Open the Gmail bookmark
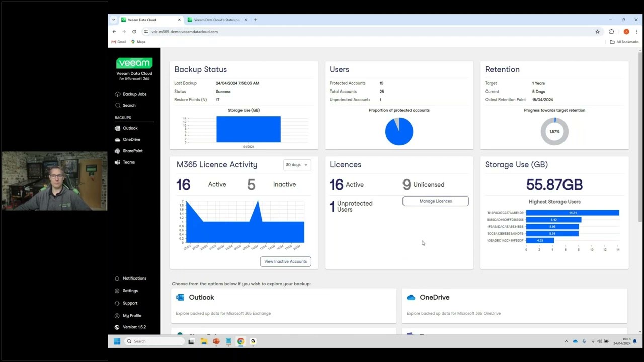Image resolution: width=644 pixels, height=362 pixels. tap(119, 42)
